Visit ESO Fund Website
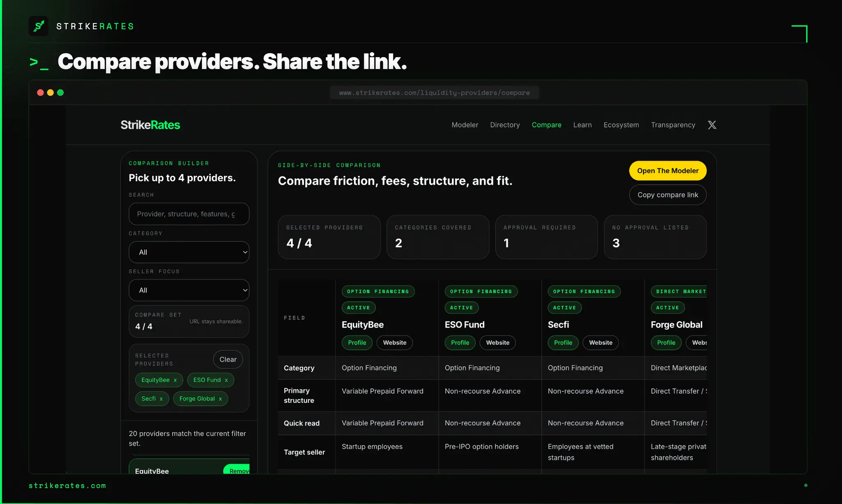 point(497,343)
